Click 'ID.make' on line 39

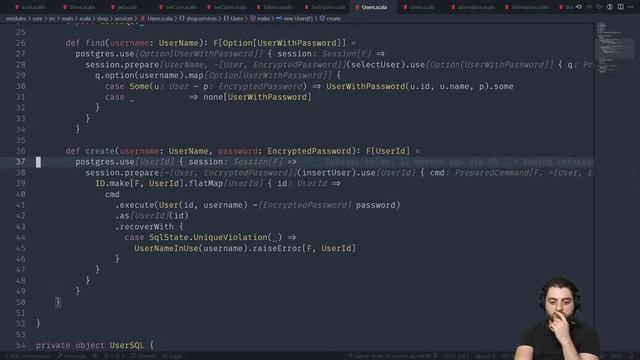coord(113,183)
